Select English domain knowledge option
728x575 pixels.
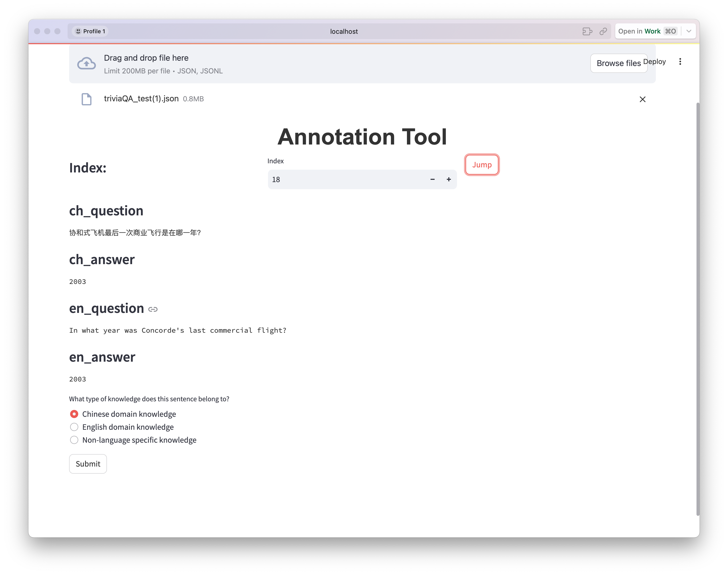point(74,427)
